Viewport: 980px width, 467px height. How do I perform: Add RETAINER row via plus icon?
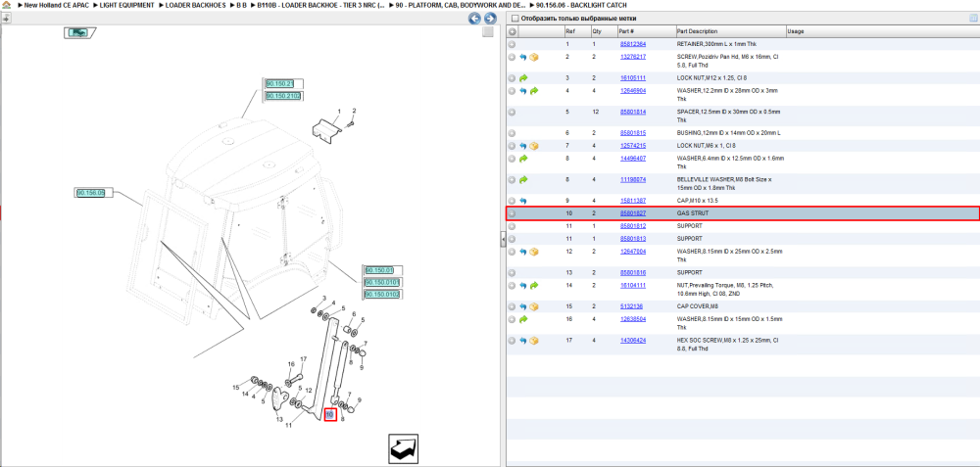click(512, 44)
